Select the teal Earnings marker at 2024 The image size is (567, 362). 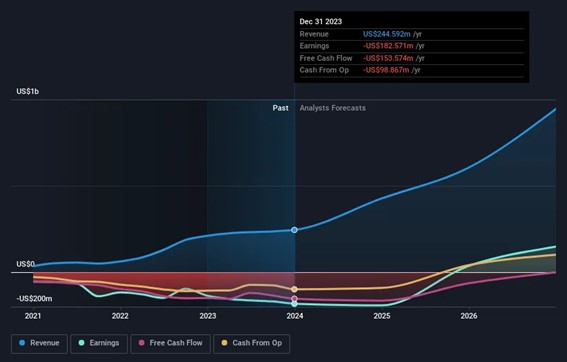[x=294, y=304]
